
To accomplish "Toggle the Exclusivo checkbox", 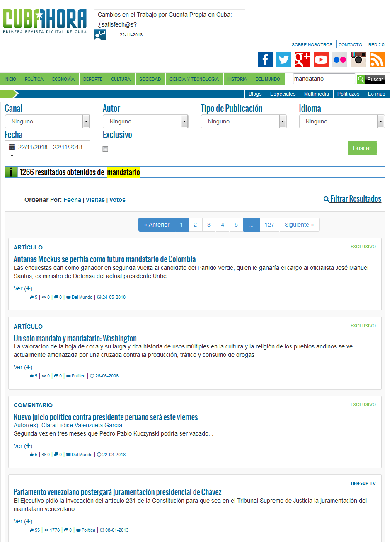I will 105,149.
